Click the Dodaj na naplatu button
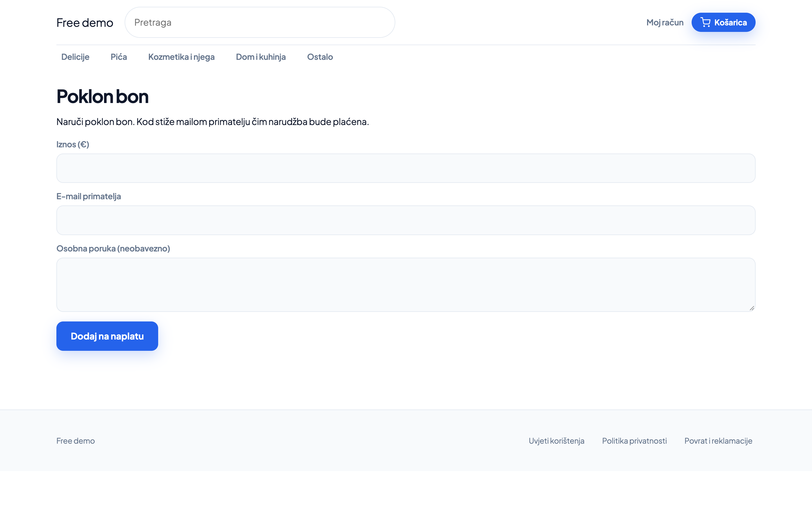Screen dimensions: 812x508 [x=107, y=336]
